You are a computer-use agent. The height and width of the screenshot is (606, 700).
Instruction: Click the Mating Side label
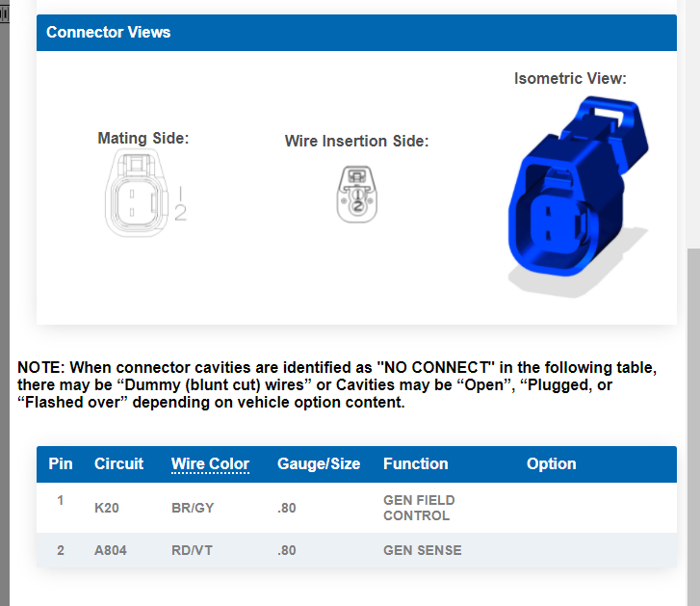(143, 139)
